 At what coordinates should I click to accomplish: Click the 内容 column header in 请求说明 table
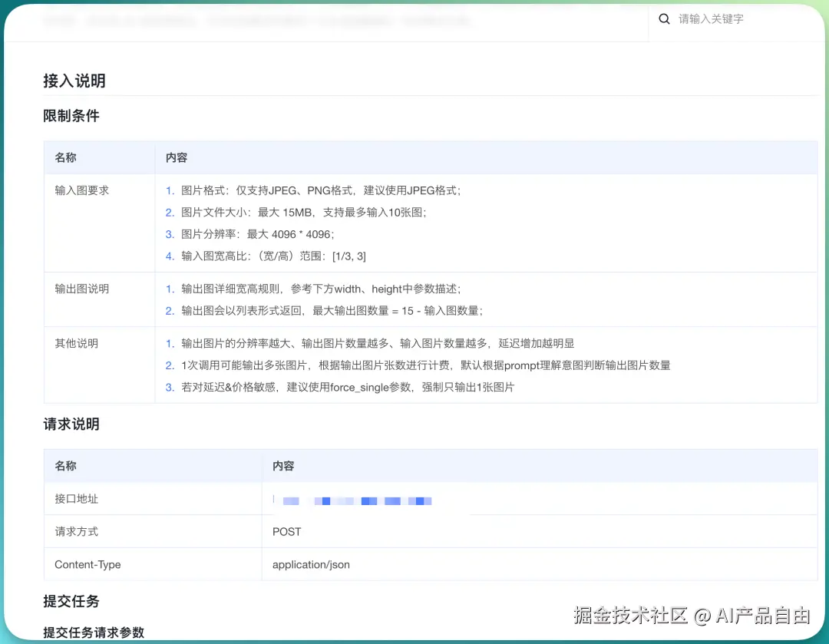(283, 466)
